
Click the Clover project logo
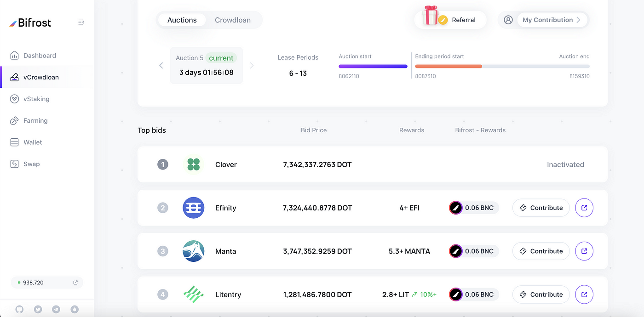(194, 164)
